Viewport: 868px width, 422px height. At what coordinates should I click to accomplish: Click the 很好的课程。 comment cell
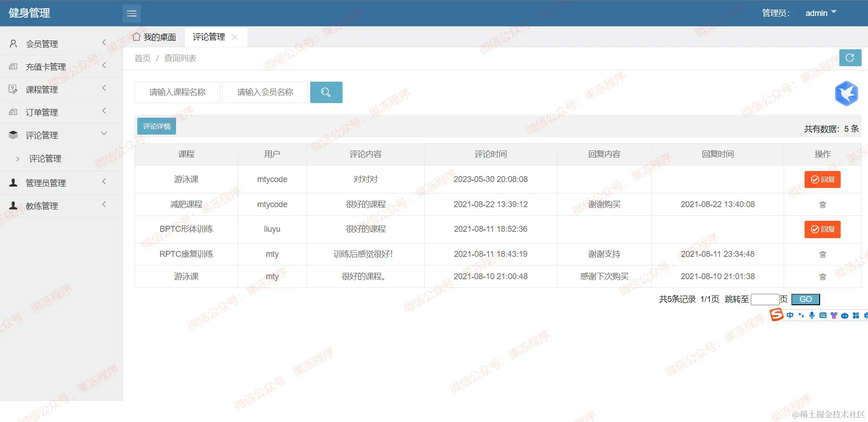(365, 276)
